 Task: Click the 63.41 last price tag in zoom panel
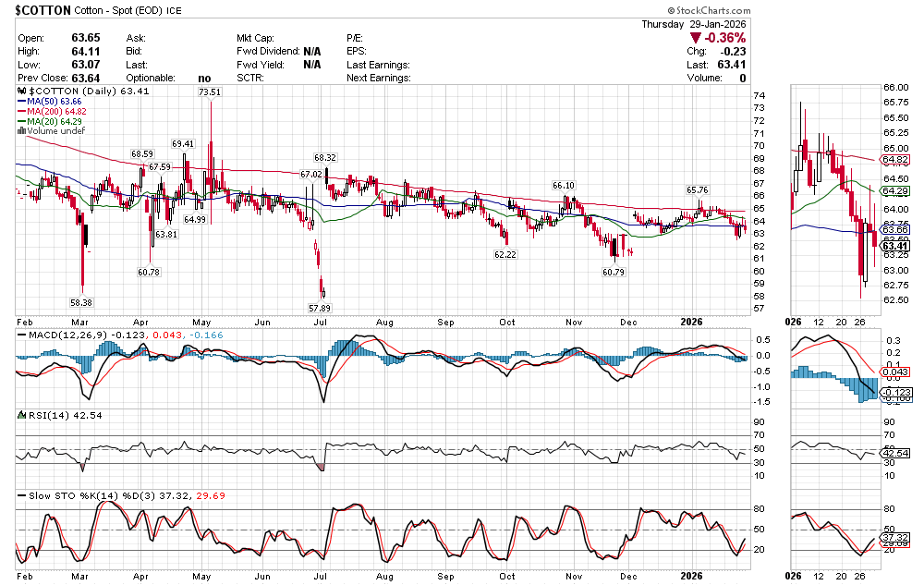(894, 245)
